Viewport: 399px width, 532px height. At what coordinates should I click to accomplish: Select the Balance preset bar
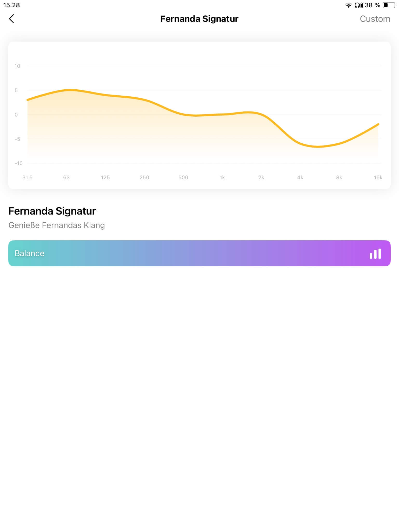coord(182,253)
